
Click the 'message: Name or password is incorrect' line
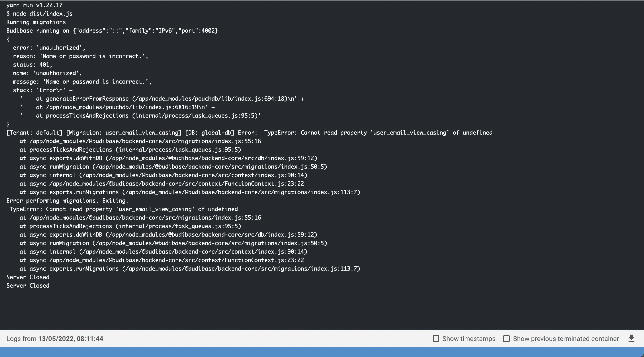point(82,81)
